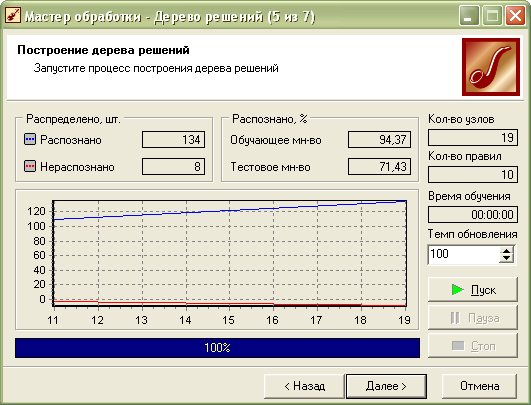Click the Обучающее мн-во label
Image resolution: width=531 pixels, height=405 pixels.
point(276,140)
